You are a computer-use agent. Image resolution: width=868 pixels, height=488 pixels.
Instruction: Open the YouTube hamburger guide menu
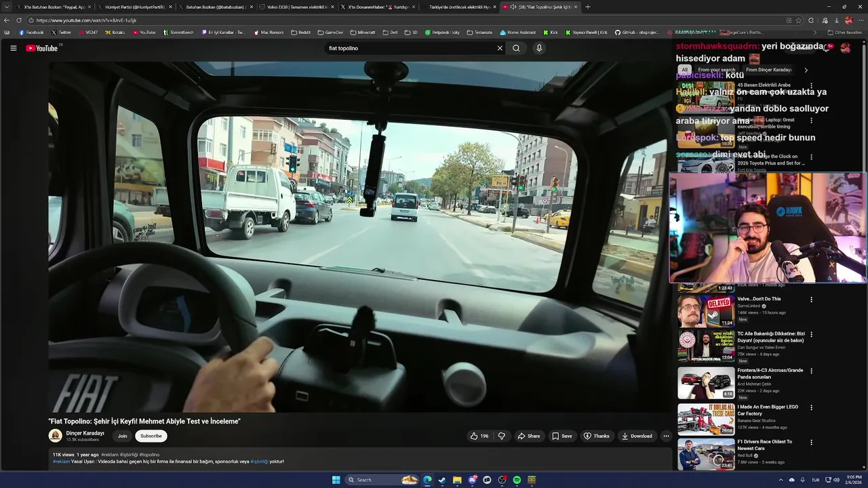[13, 48]
